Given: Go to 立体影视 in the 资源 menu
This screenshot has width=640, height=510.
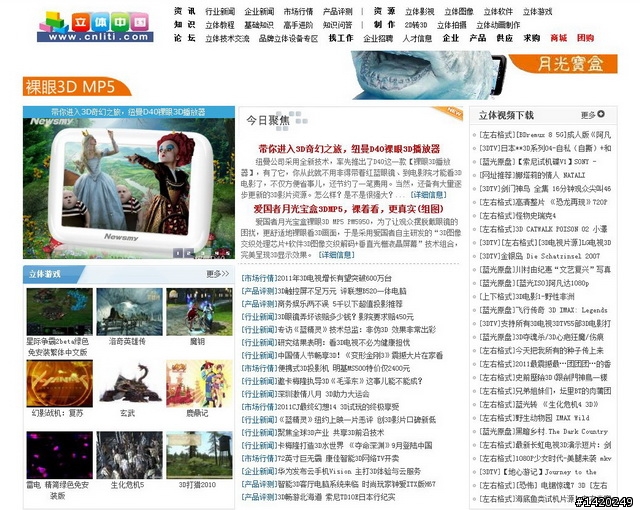Looking at the screenshot, I should point(420,11).
